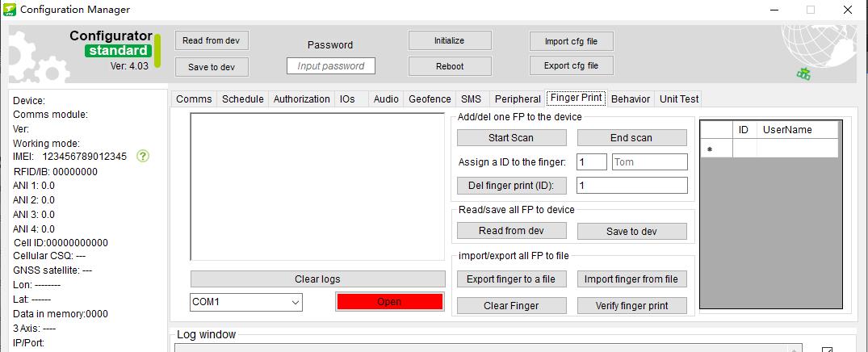Click Verify finger print button
Viewport: 868px width, 352px height.
click(x=631, y=305)
